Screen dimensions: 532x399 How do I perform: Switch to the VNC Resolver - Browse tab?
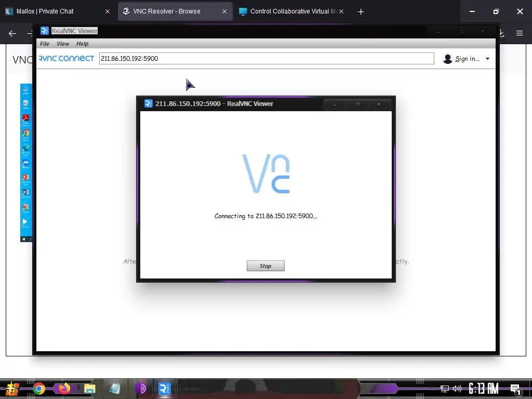click(x=175, y=11)
